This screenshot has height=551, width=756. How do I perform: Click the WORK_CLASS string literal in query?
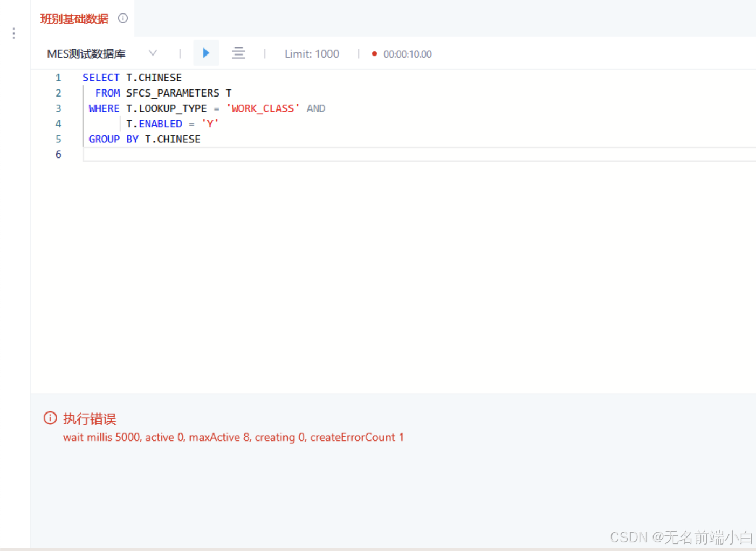[x=263, y=108]
